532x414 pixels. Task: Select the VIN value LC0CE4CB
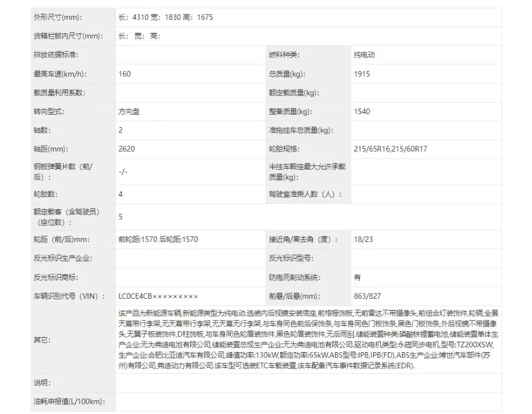click(x=158, y=296)
